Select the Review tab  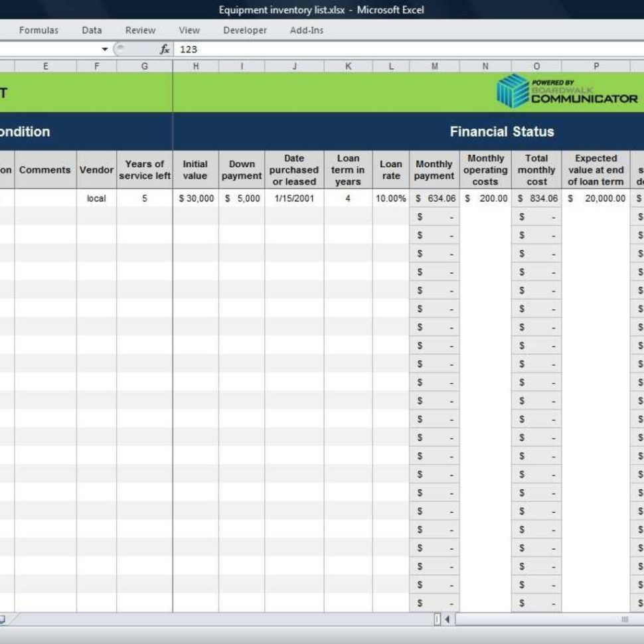point(140,30)
